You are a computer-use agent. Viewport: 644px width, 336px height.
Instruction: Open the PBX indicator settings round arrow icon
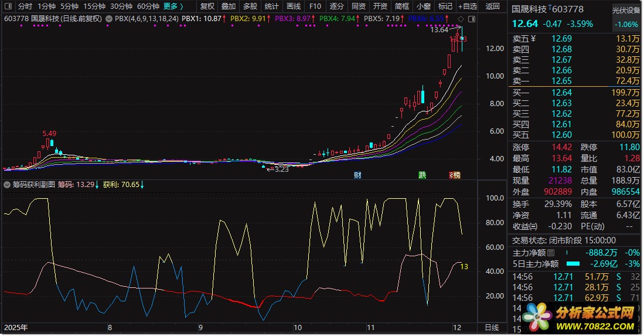[x=108, y=19]
